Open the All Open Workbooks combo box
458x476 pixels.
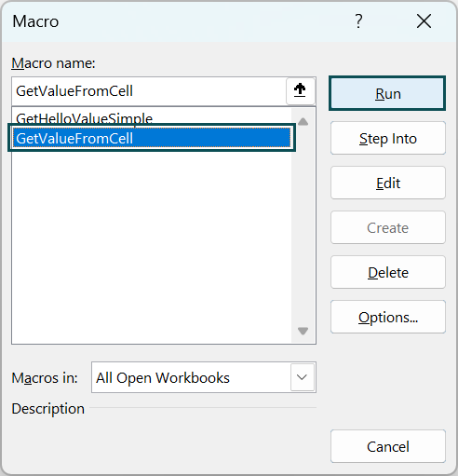tap(204, 377)
